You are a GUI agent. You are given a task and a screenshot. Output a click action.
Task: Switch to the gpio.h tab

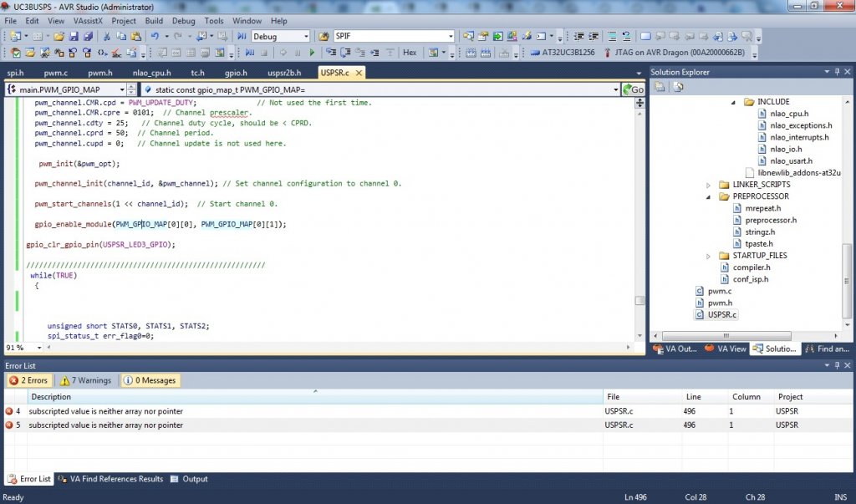coord(236,73)
